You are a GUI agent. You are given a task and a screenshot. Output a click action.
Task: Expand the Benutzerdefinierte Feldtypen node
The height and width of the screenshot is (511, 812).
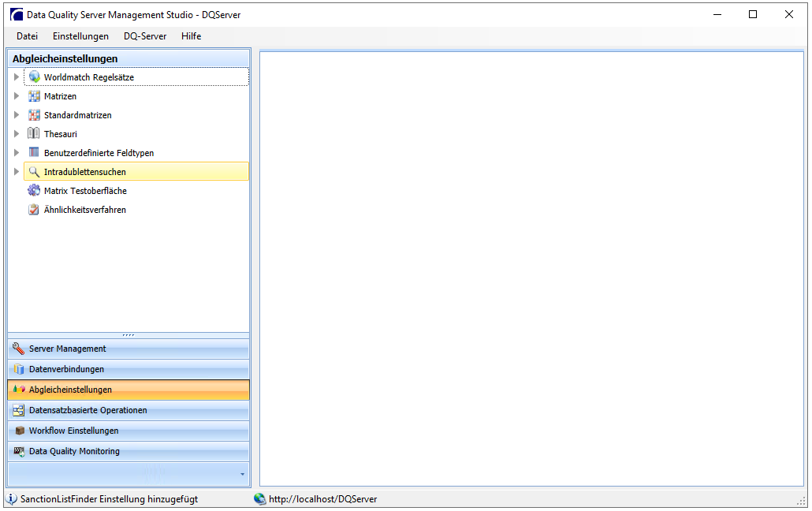coord(17,152)
